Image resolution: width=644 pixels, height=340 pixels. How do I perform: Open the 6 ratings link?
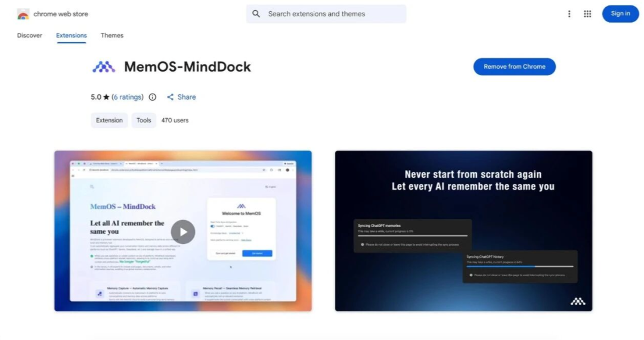coord(128,97)
